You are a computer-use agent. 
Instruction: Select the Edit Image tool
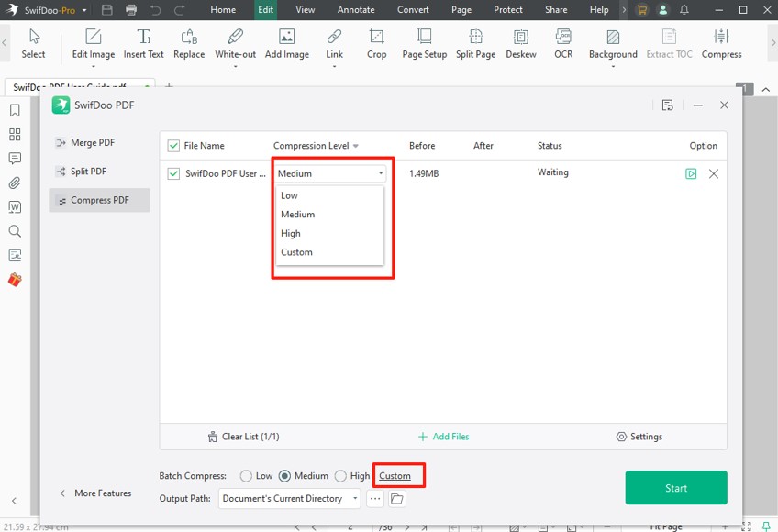[x=94, y=44]
